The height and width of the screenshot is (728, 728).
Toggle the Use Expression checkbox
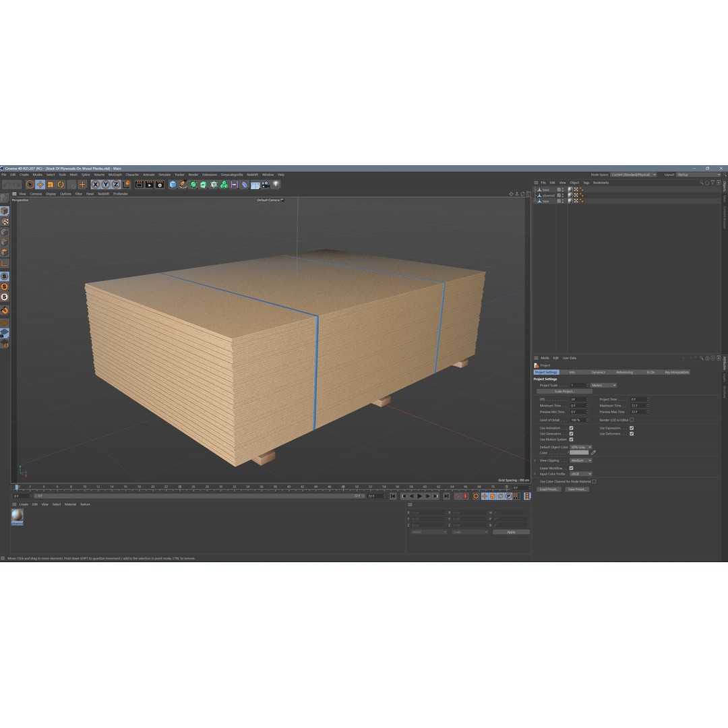click(x=632, y=428)
